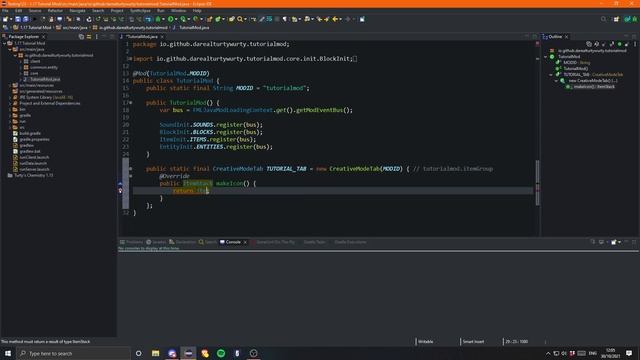Toggle Hide Non-Public Members green dot
The image size is (640, 360).
tap(620, 44)
